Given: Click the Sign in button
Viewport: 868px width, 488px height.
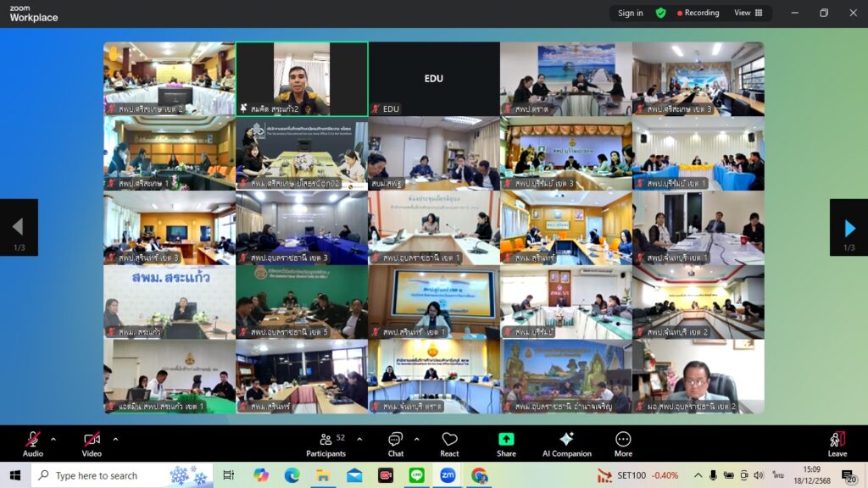Looking at the screenshot, I should tap(630, 13).
